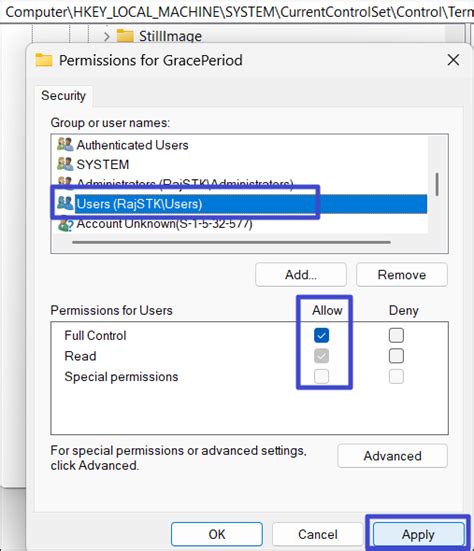Click the Add... button
This screenshot has height=551, width=474.
click(301, 274)
